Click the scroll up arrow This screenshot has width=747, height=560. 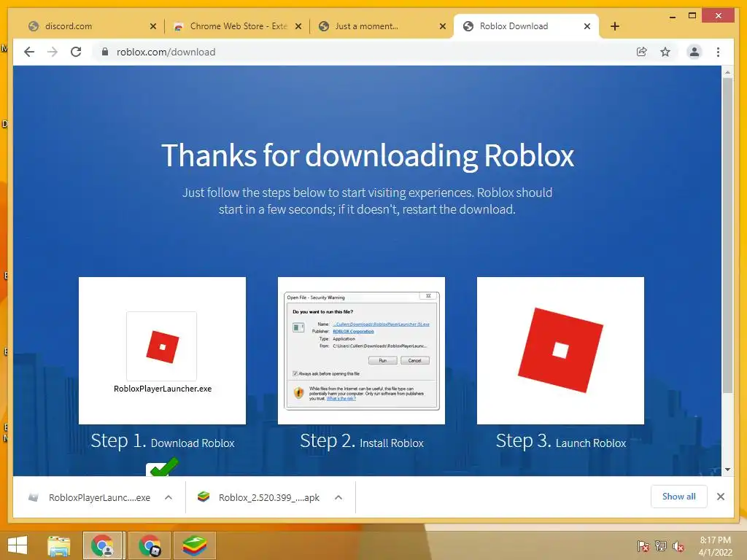tap(727, 72)
